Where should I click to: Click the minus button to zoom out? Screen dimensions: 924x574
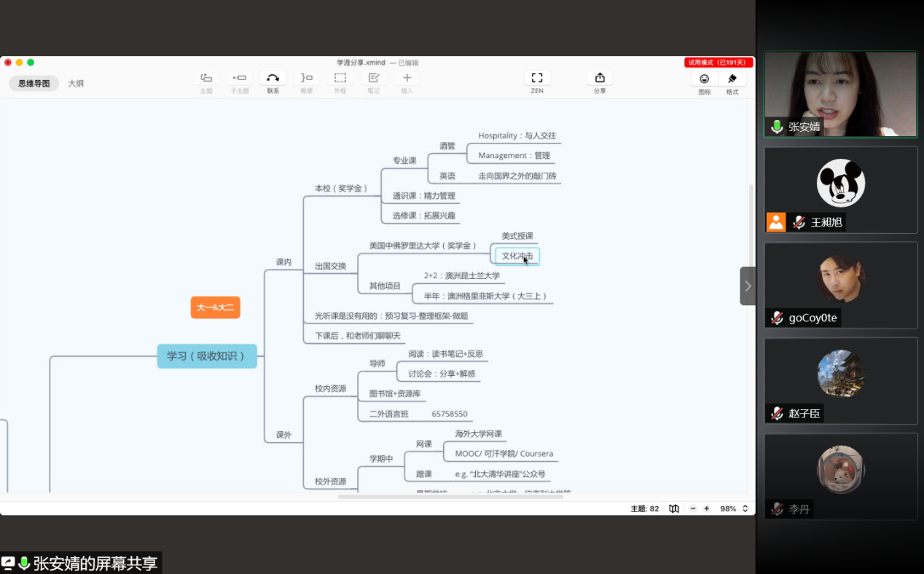click(692, 508)
